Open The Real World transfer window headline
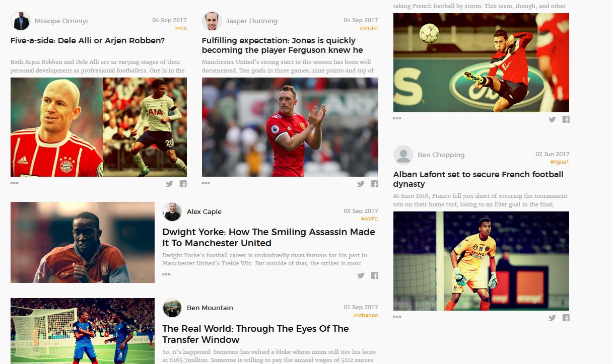The width and height of the screenshot is (612, 364). click(255, 334)
